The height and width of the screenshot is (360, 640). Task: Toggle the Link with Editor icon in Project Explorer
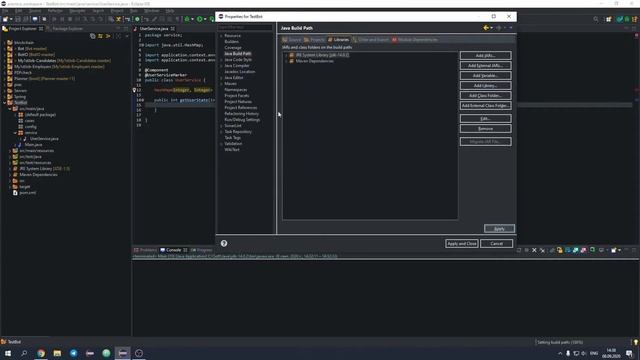(100, 36)
